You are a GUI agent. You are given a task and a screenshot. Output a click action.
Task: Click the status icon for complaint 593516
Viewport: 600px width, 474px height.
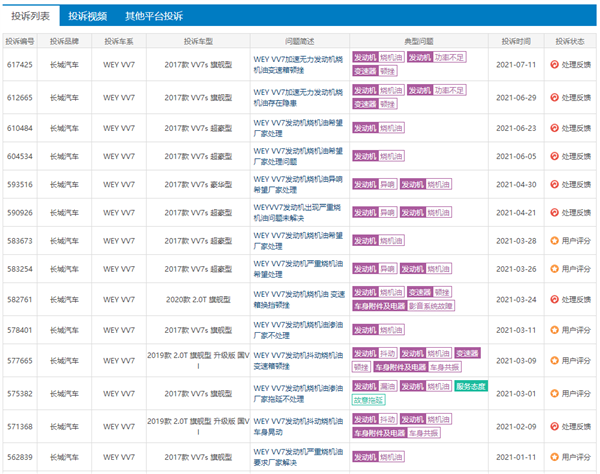point(554,184)
